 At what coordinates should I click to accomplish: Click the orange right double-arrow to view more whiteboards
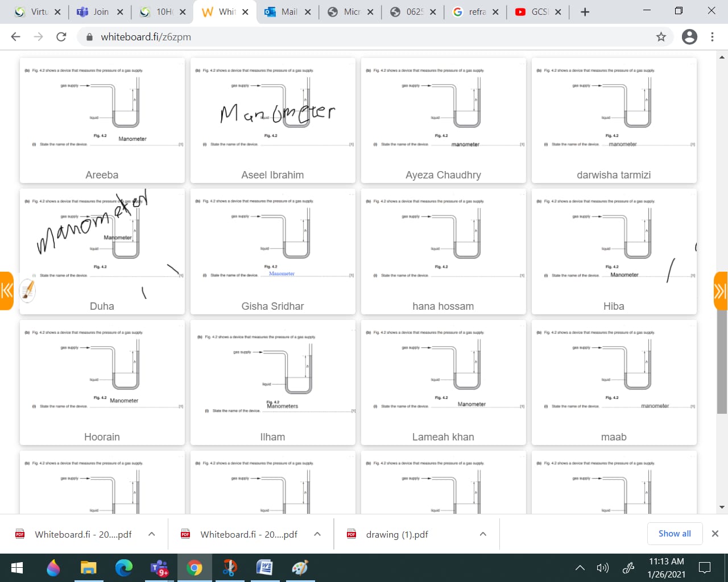pos(720,290)
